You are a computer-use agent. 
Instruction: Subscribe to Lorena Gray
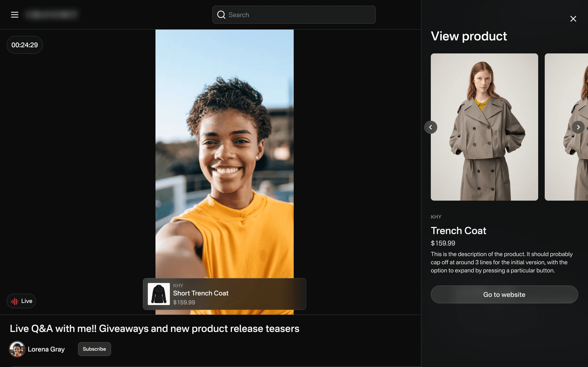[94, 349]
